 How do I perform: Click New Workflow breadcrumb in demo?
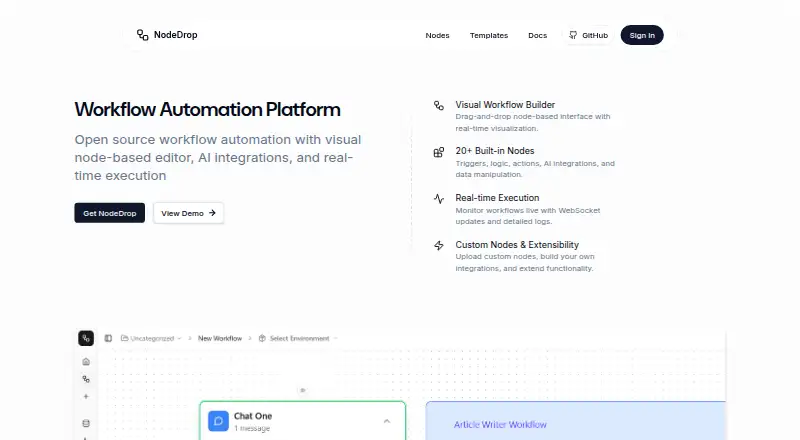click(x=220, y=338)
